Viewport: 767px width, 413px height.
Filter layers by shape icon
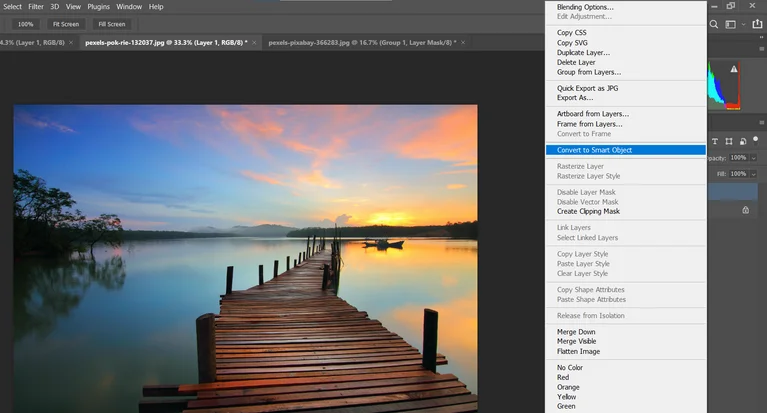(x=729, y=141)
